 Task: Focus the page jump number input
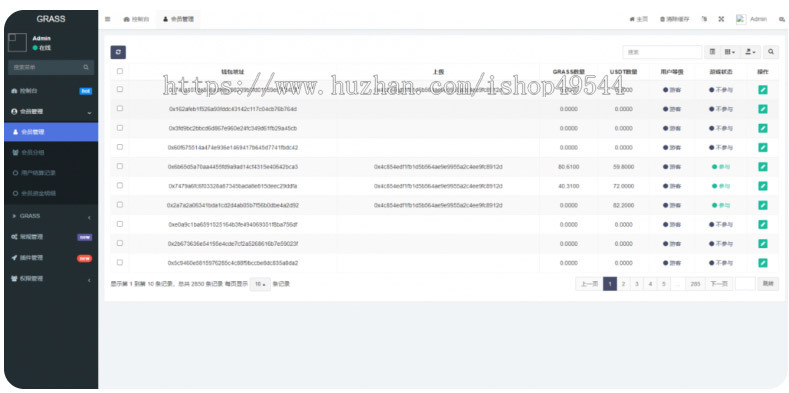pos(745,284)
